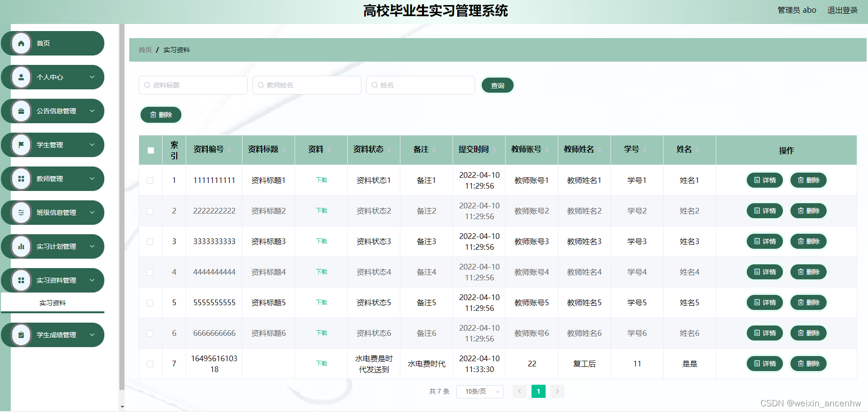Viewport: 868px width, 412px height.
Task: Click the search icon in 教师姓名 field
Action: tap(261, 85)
